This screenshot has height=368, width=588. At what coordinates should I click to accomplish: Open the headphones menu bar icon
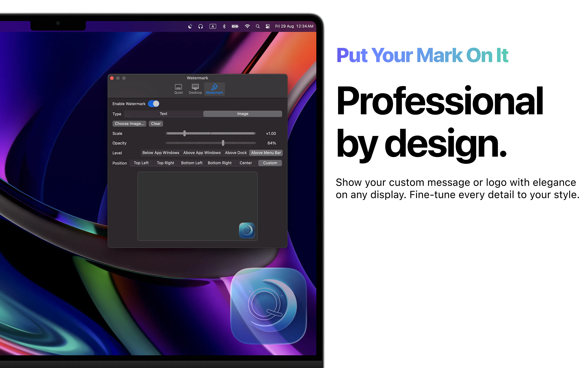200,26
